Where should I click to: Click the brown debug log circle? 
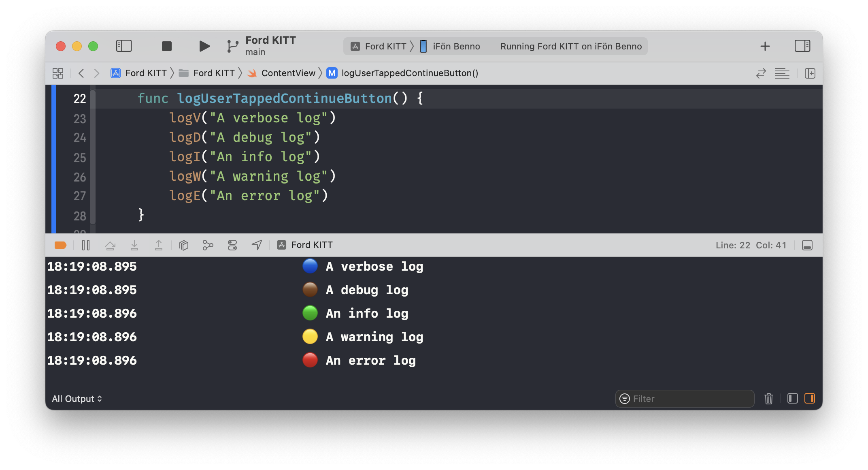coord(310,290)
